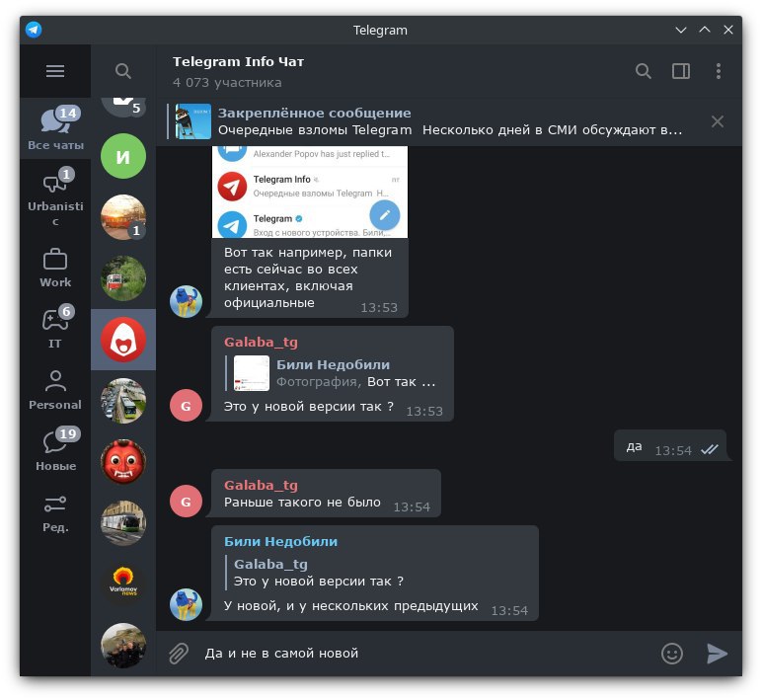Send the message with the paper plane

pos(717,654)
